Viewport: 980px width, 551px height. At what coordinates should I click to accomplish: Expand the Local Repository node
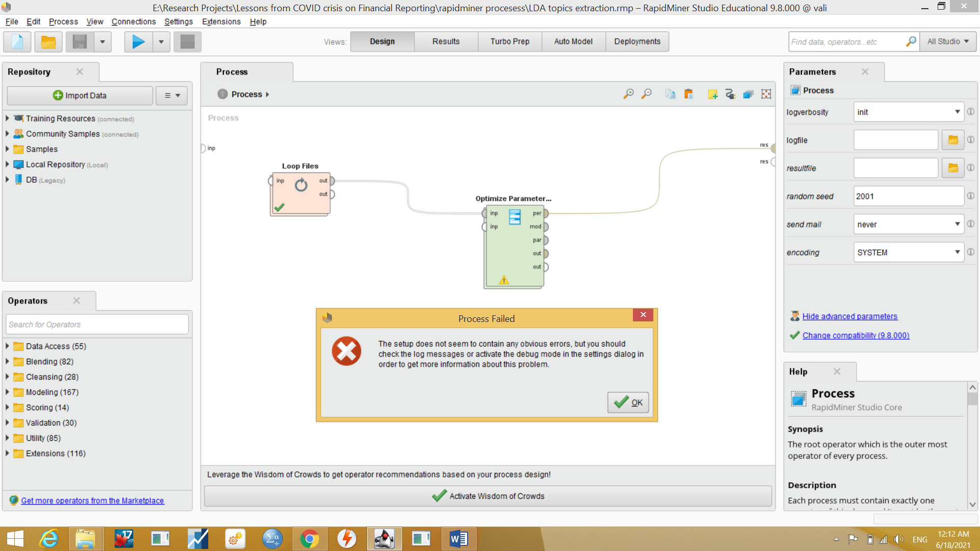tap(8, 164)
